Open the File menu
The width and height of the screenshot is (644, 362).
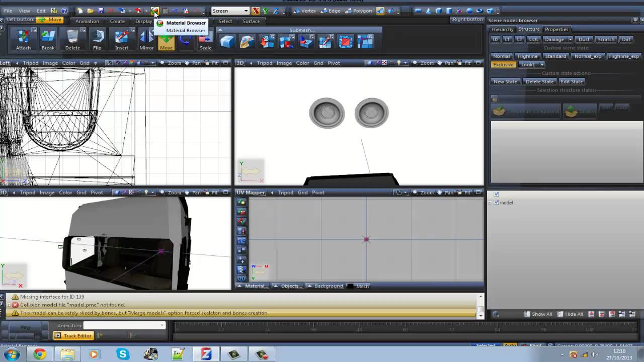(8, 11)
